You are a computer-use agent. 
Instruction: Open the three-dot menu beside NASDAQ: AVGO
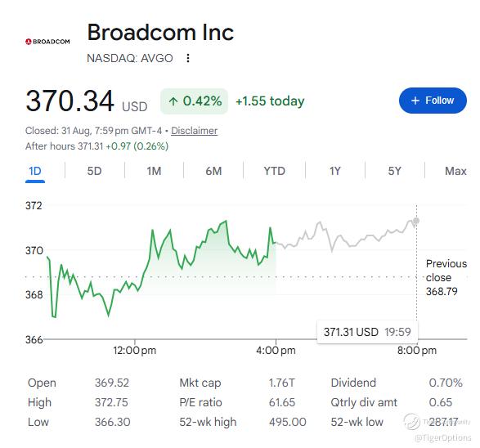tap(188, 58)
